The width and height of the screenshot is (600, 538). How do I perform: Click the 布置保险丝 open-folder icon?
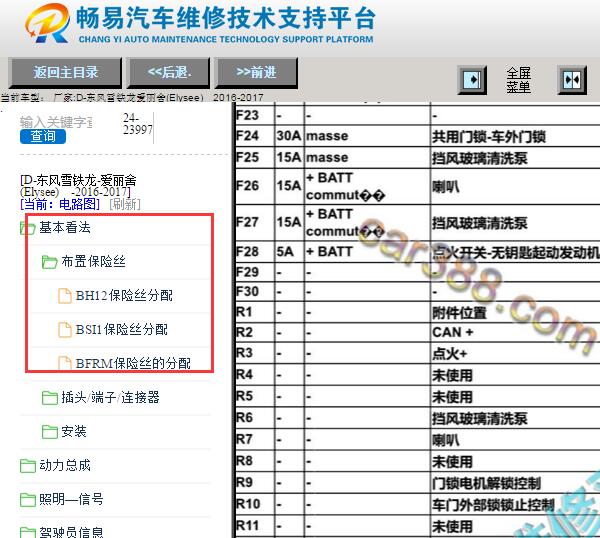[49, 262]
